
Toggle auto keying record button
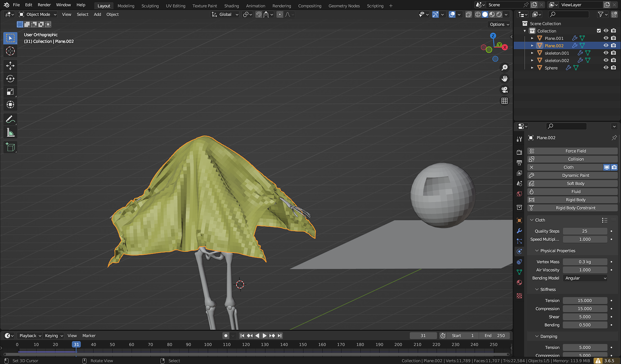pos(226,336)
